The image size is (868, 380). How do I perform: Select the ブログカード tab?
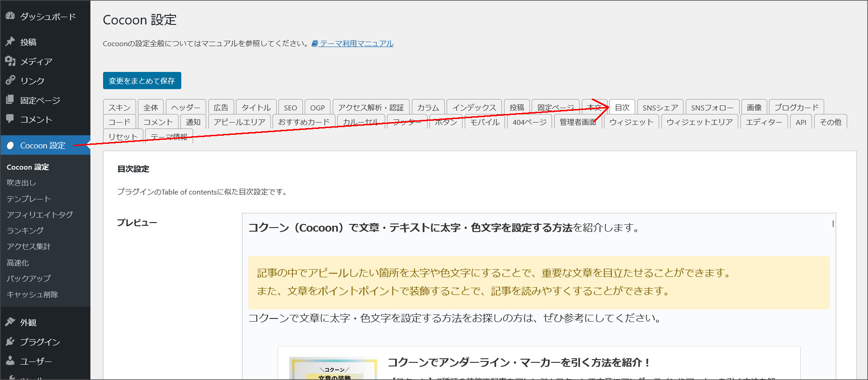(x=797, y=107)
